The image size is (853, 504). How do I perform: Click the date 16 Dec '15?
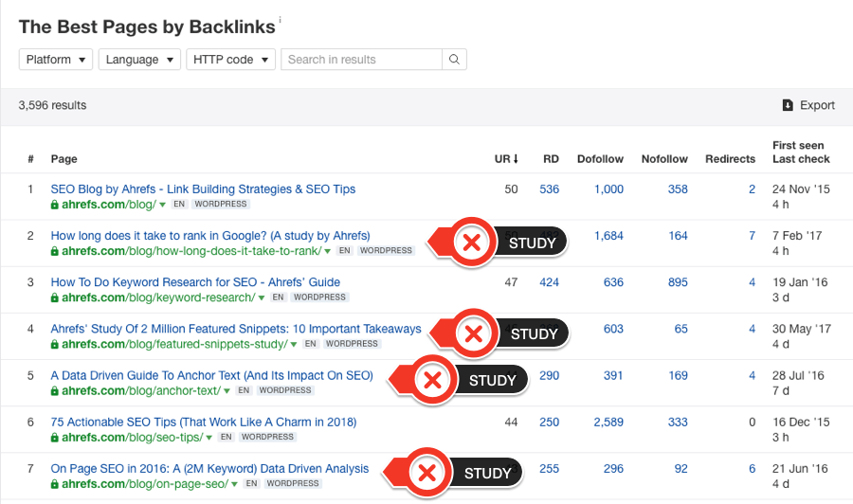pyautogui.click(x=801, y=422)
